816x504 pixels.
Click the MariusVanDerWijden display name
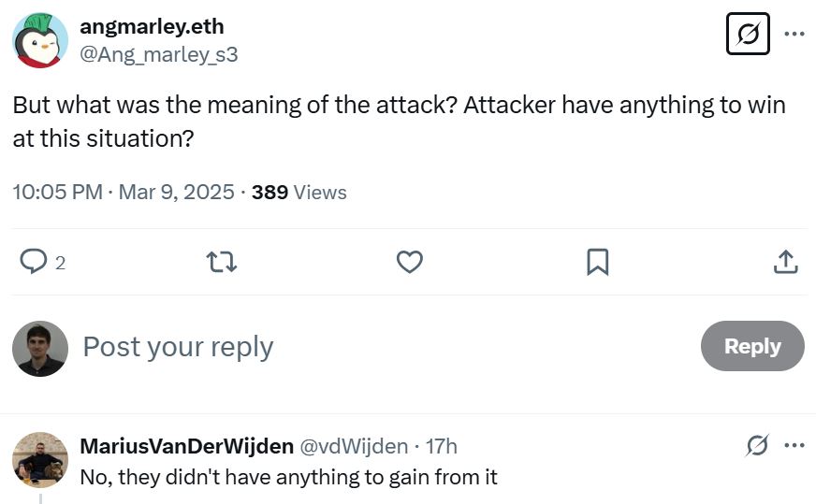[186, 447]
